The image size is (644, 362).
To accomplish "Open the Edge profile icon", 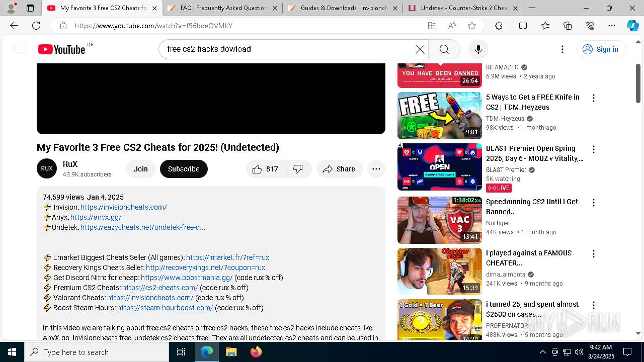I will pos(11,8).
